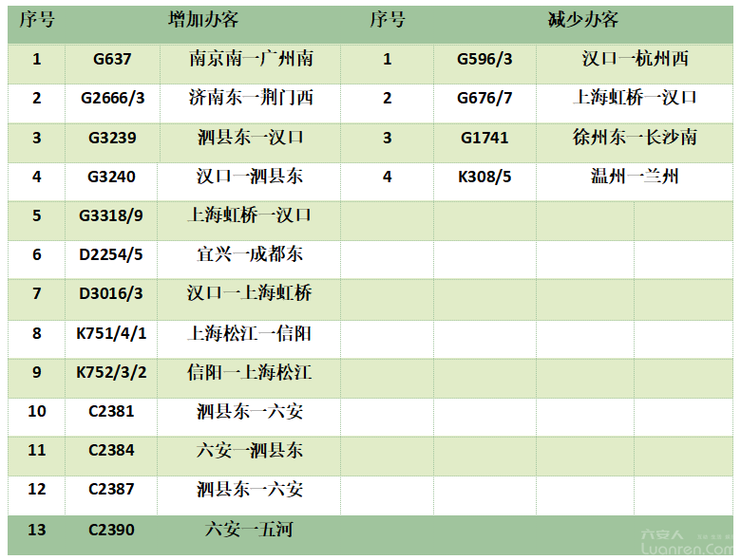Click sequence number 11
Image resolution: width=741 pixels, height=560 pixels.
(37, 451)
